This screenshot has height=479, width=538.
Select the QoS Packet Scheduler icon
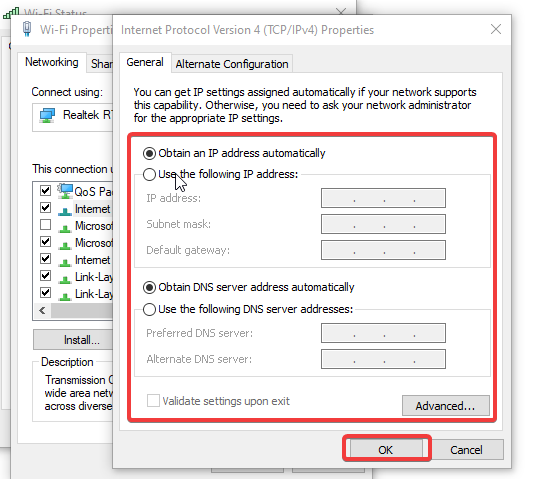[x=65, y=191]
